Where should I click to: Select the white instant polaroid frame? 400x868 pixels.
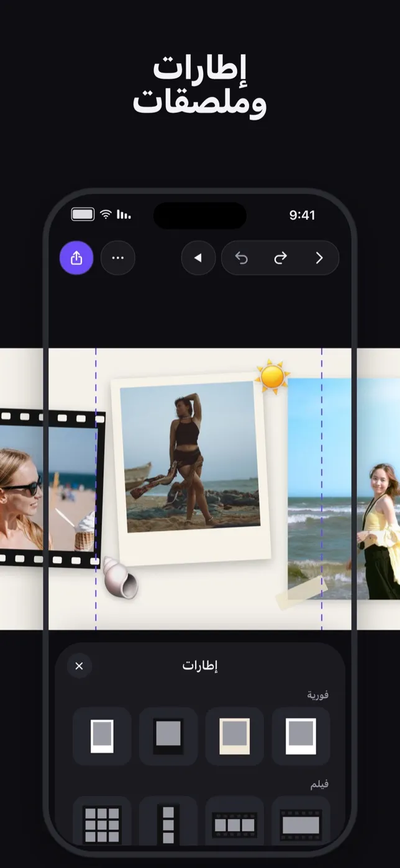tap(301, 736)
